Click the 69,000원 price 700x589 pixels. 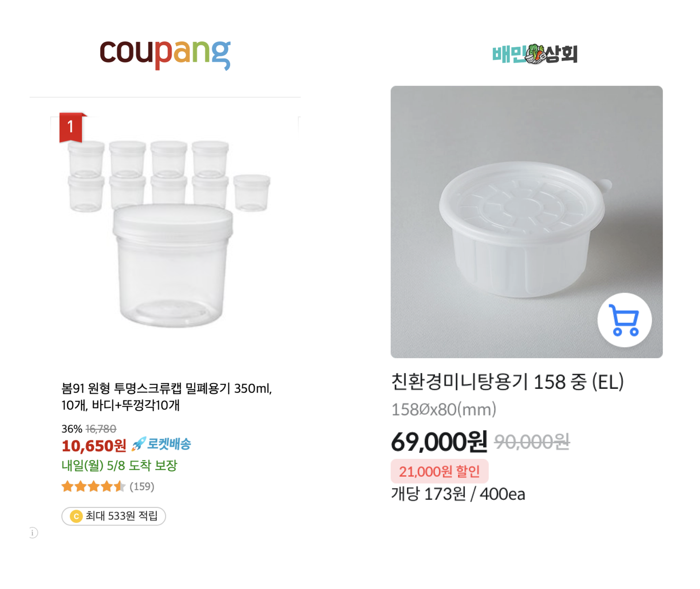coord(439,442)
